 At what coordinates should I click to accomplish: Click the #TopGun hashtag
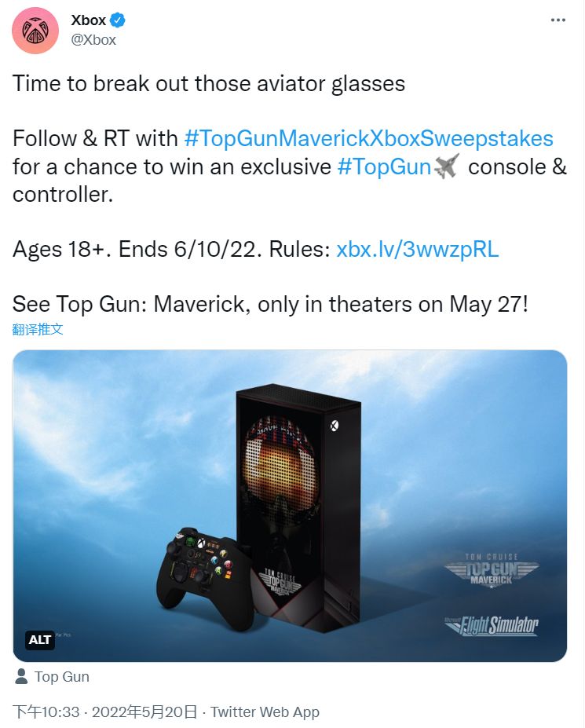(384, 166)
